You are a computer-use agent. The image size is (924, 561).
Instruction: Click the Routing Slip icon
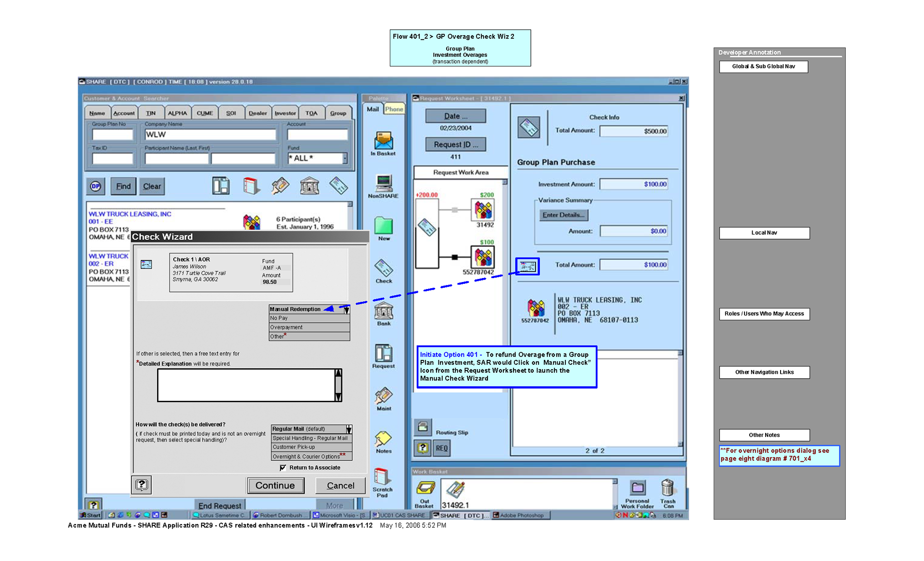(x=423, y=426)
